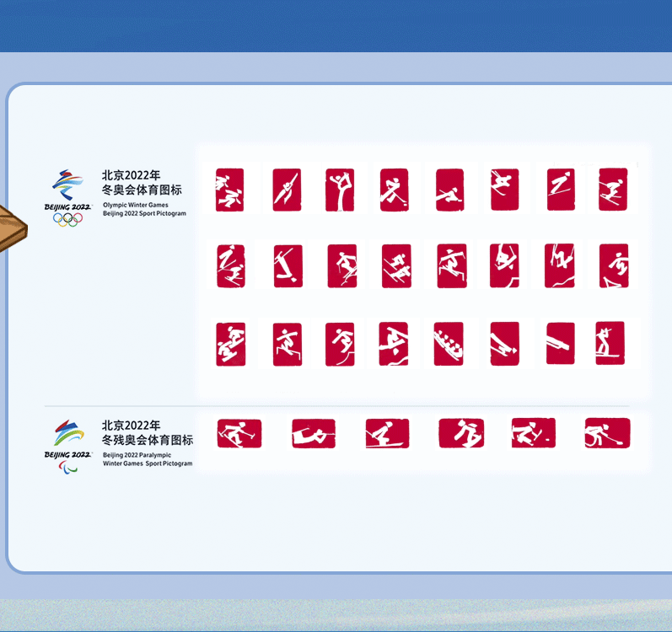Viewport: 672px width, 632px height.
Task: Open the wheelchair curling pictogram
Action: point(607,433)
